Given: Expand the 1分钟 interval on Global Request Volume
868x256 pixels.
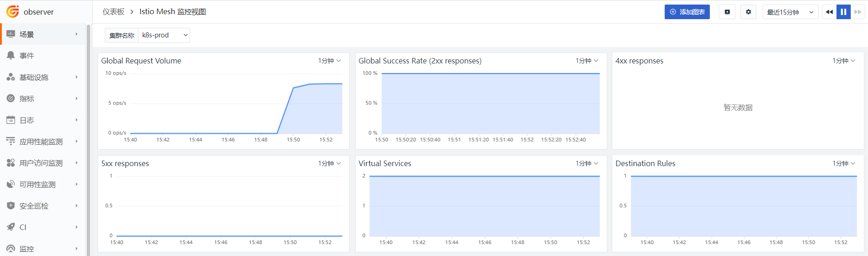Looking at the screenshot, I should pos(330,61).
